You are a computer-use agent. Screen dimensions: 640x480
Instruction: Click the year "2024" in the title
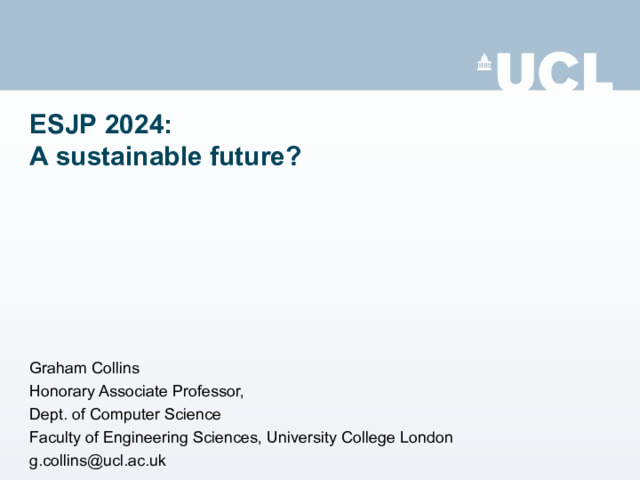point(135,127)
